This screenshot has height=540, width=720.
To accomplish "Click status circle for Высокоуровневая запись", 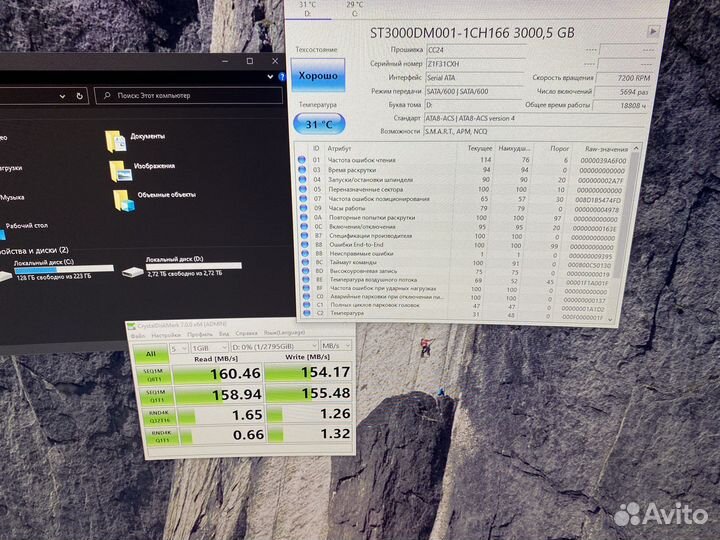I will pyautogui.click(x=305, y=270).
